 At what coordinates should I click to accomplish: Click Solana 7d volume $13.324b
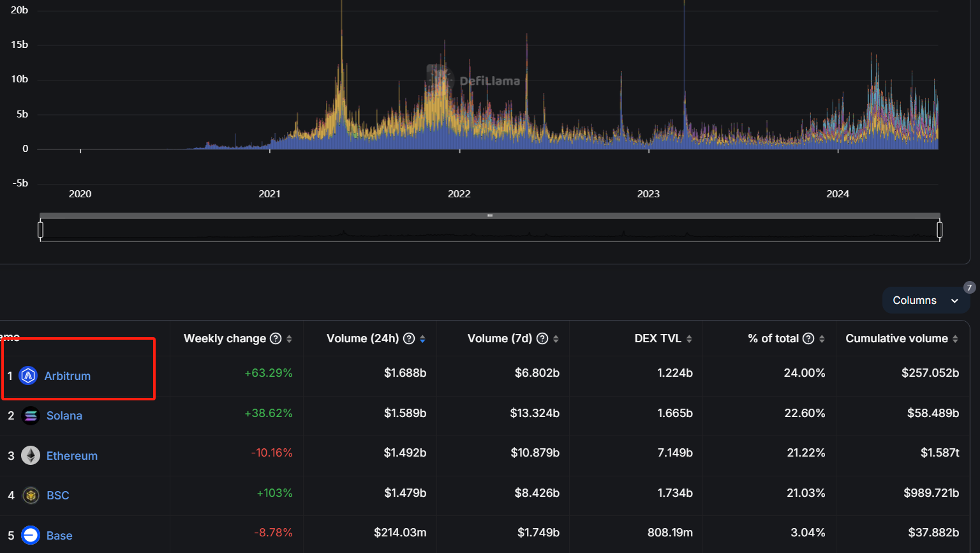tap(535, 413)
